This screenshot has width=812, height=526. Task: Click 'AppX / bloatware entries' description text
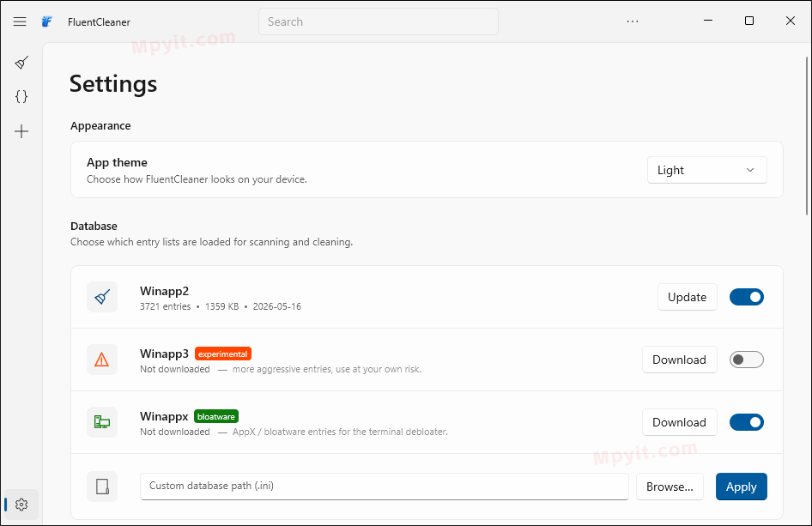pos(340,432)
